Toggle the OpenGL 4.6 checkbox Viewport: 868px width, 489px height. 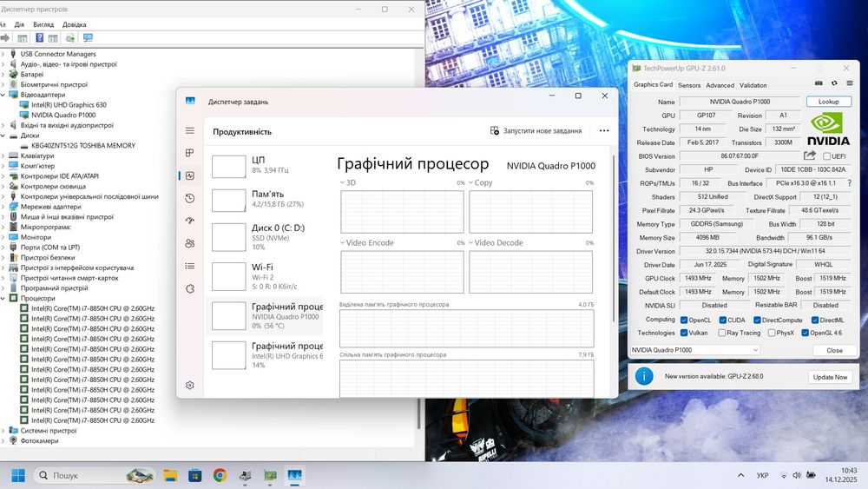click(805, 333)
